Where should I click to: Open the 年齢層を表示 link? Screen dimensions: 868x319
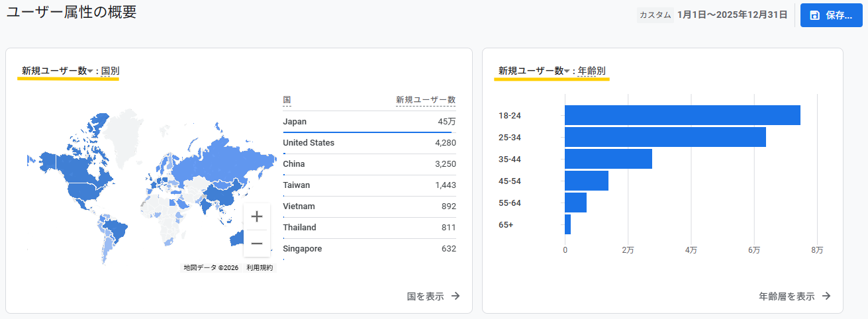[787, 296]
